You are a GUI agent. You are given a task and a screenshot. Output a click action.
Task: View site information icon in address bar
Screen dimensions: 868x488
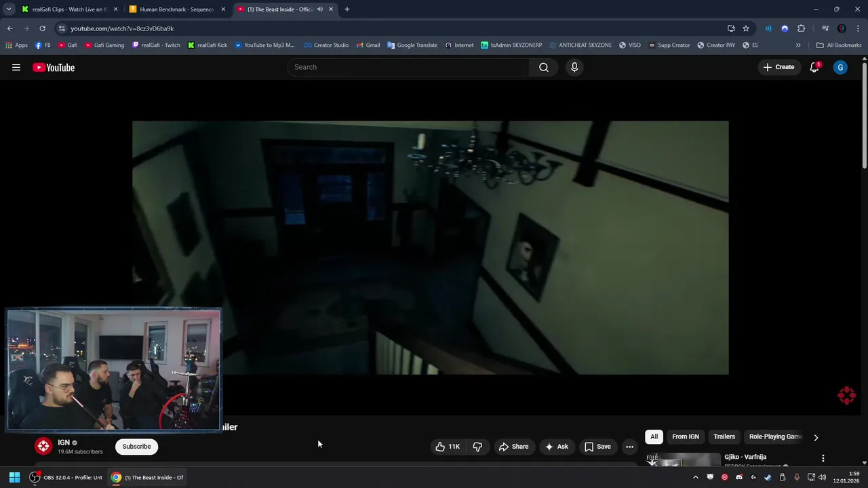(62, 28)
